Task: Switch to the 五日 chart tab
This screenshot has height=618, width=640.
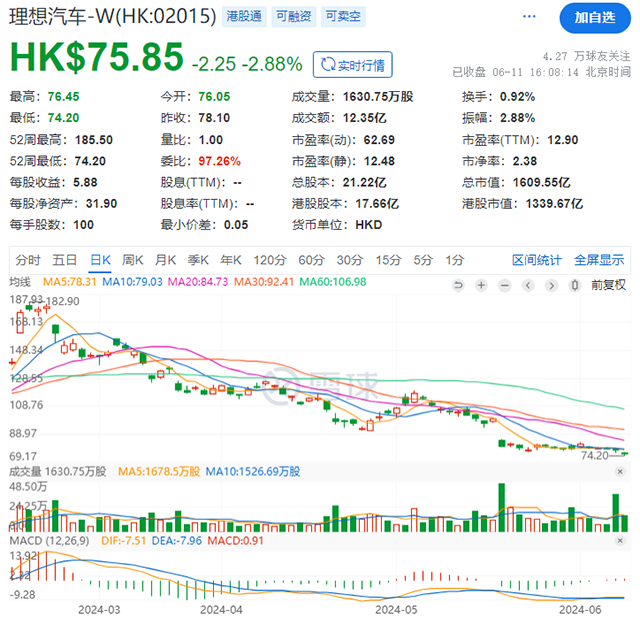Action: tap(64, 260)
